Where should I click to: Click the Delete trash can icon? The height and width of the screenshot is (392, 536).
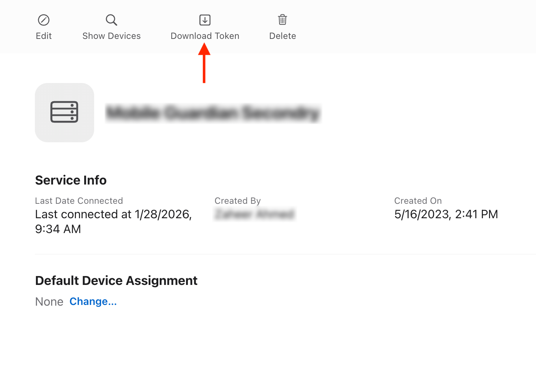[282, 20]
